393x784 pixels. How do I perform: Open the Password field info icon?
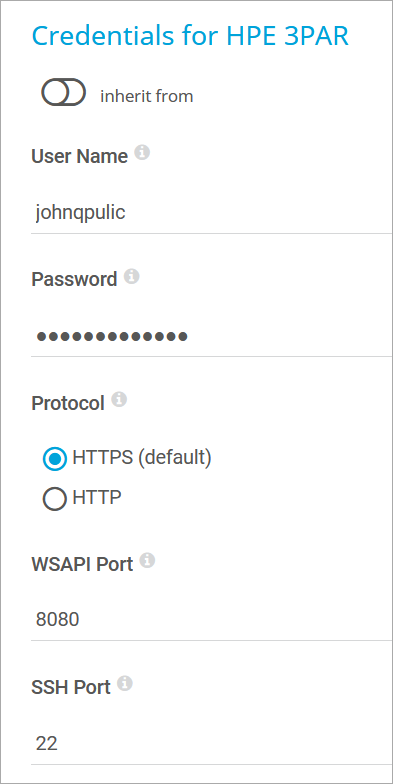132,276
